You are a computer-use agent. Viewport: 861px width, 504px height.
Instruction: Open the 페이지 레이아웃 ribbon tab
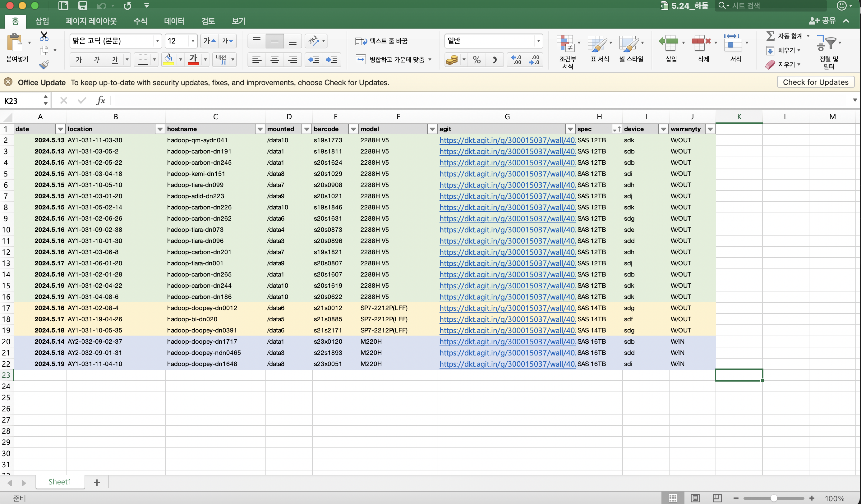91,21
